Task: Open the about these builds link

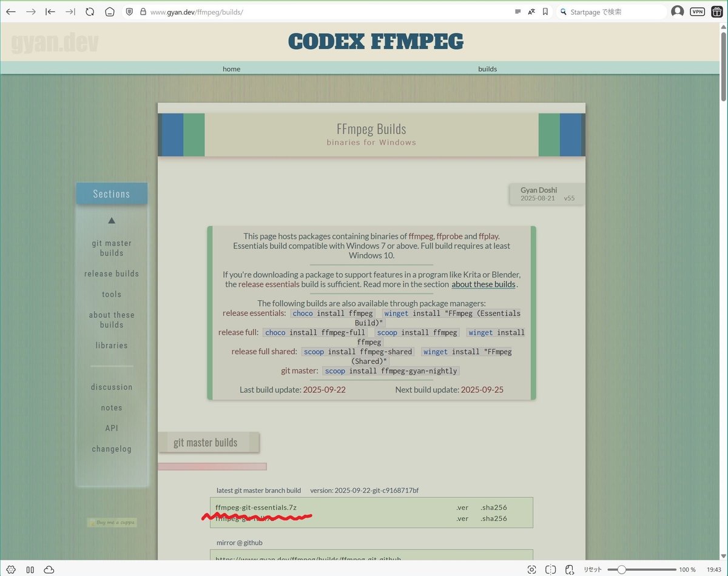Action: pos(484,284)
